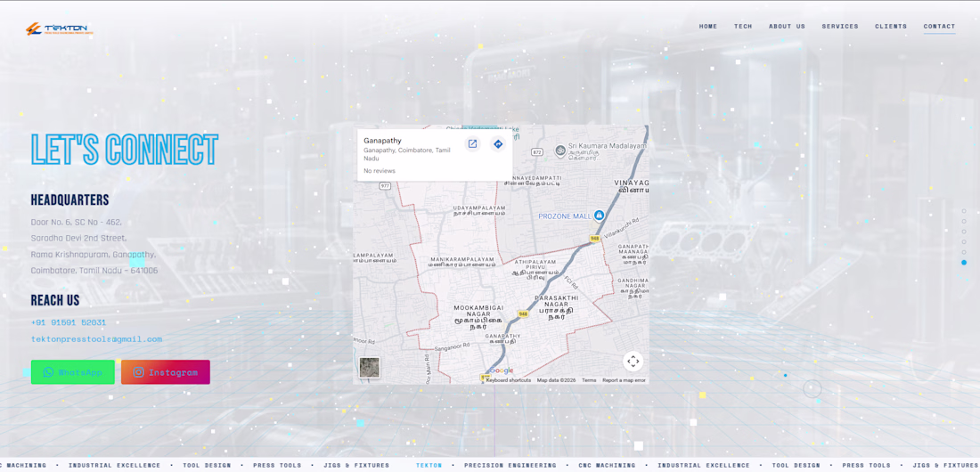
Task: Click the 872 route shield on the map
Action: pos(537,152)
